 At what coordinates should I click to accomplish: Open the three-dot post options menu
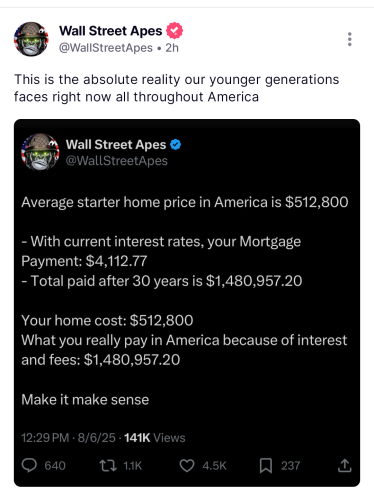click(349, 39)
